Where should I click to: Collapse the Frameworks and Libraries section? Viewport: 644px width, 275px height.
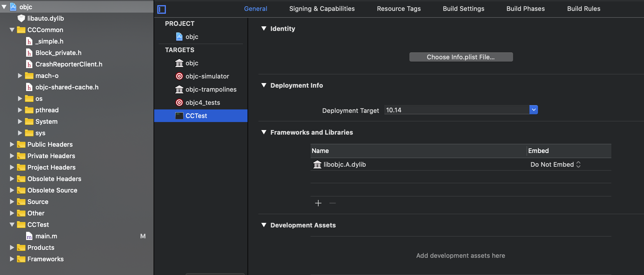pyautogui.click(x=264, y=132)
